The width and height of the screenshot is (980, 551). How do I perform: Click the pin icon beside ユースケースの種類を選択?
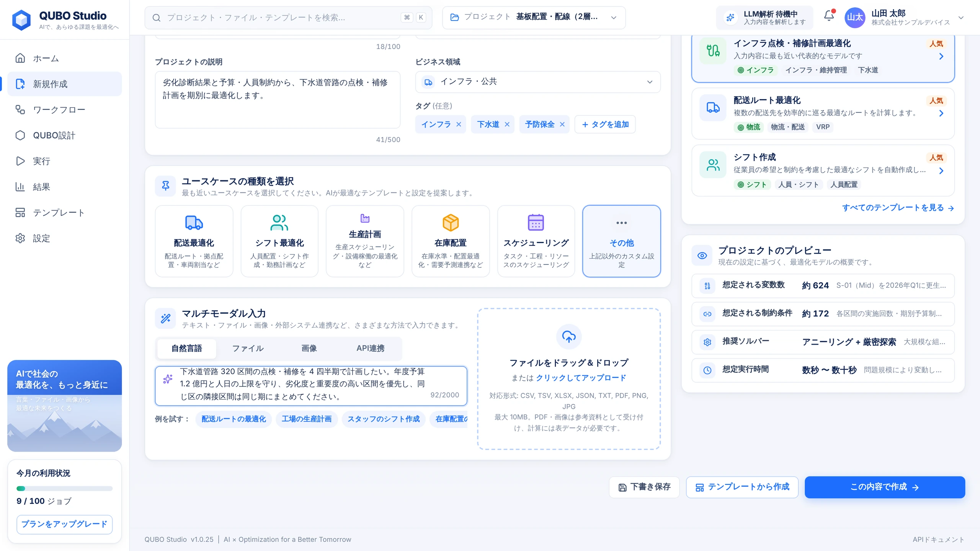pyautogui.click(x=165, y=186)
